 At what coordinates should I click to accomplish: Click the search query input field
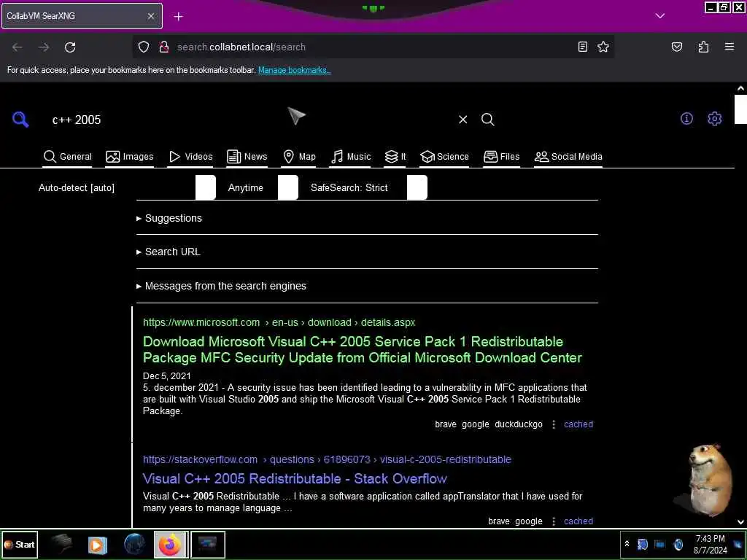[x=250, y=120]
